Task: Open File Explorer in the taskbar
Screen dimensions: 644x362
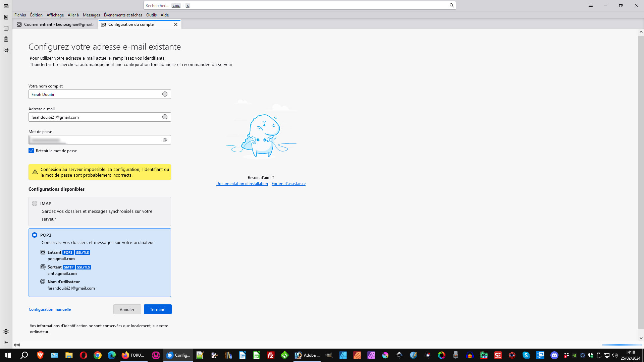Action: pos(69,355)
